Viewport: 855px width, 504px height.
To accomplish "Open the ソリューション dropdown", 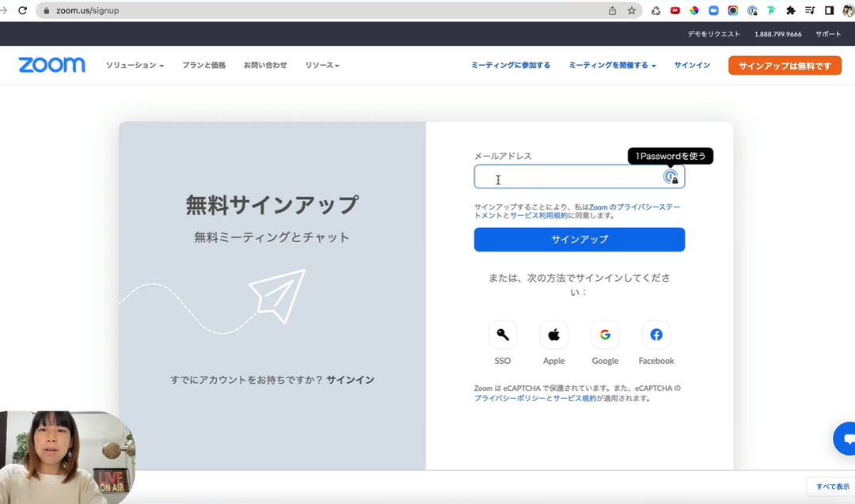I will (135, 65).
